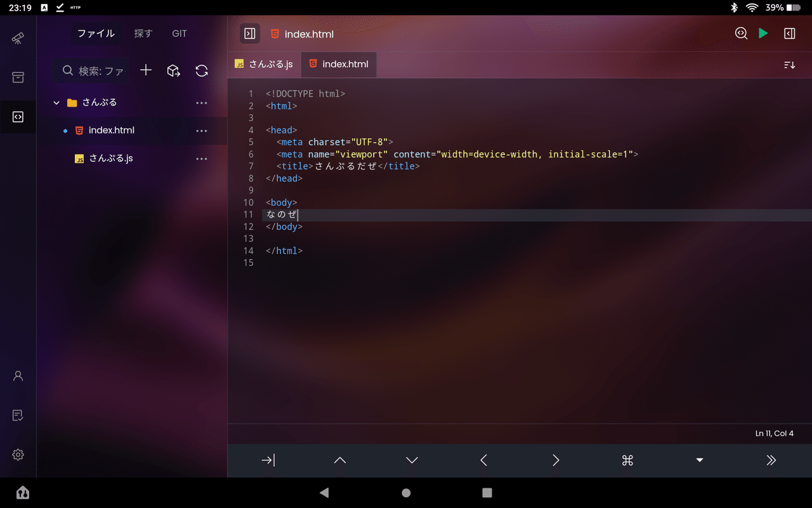Select the code editor icon in sidebar

(x=18, y=117)
